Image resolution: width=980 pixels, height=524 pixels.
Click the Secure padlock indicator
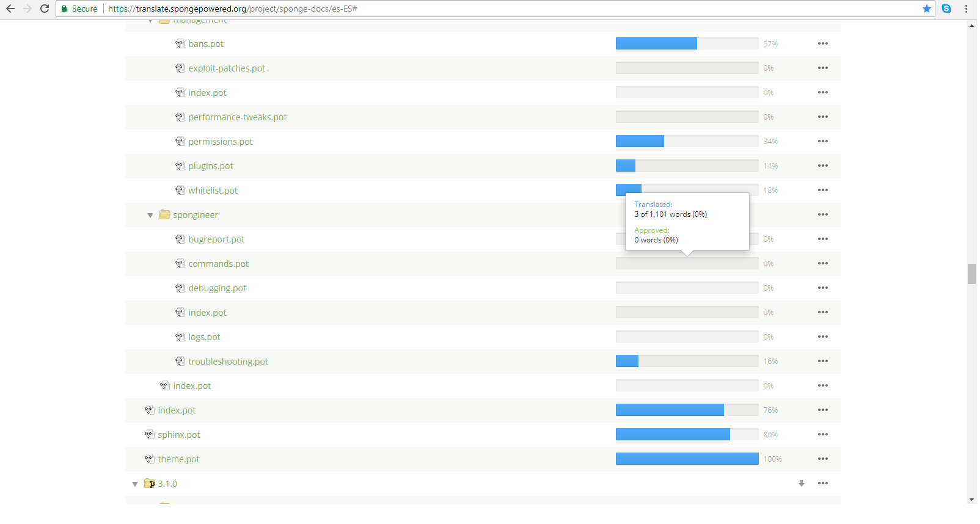[79, 9]
